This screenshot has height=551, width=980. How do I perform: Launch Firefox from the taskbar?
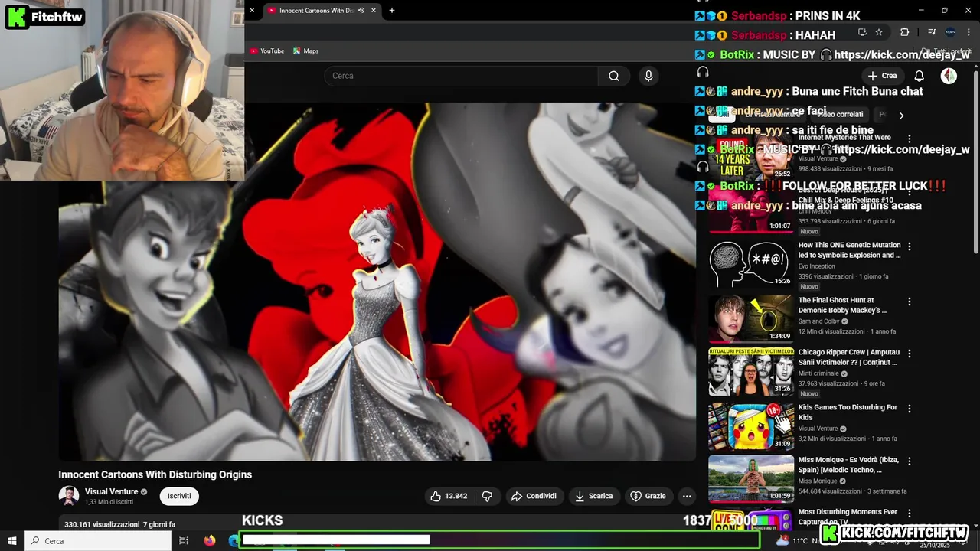pyautogui.click(x=210, y=540)
